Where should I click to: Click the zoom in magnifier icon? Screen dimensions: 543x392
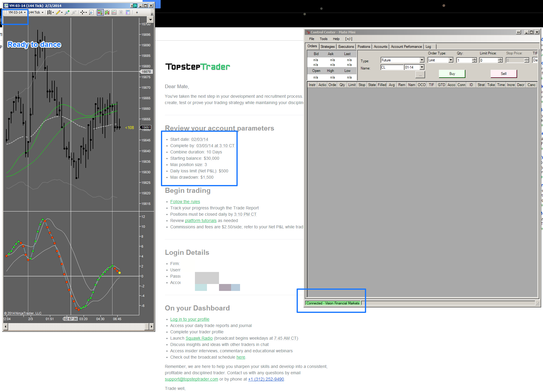click(x=67, y=12)
